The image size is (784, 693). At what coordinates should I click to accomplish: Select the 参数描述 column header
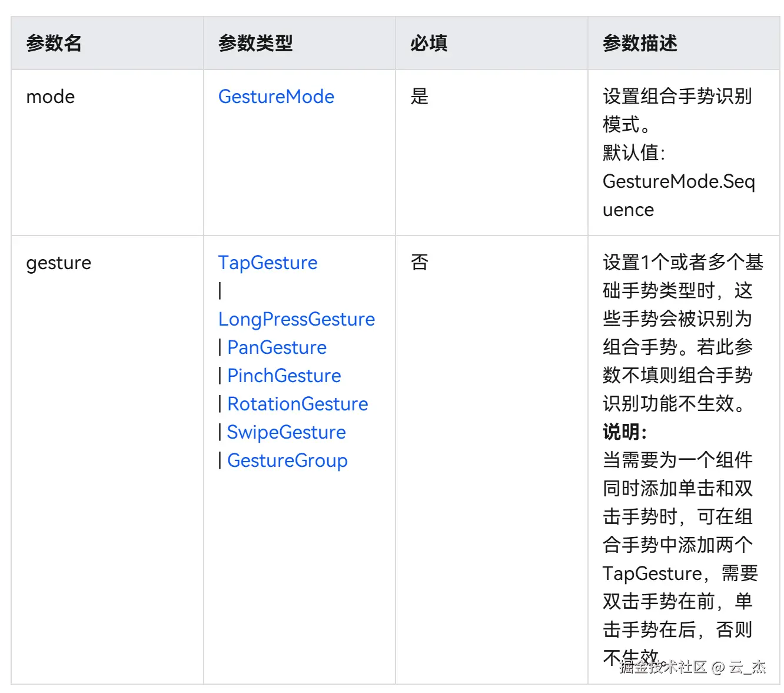(640, 44)
